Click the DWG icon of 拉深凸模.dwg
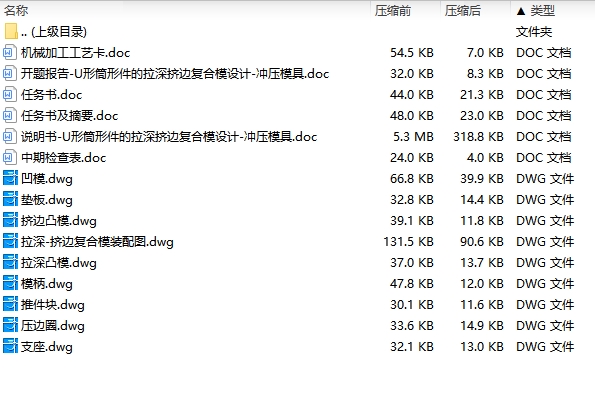The height and width of the screenshot is (401, 595). [10, 263]
